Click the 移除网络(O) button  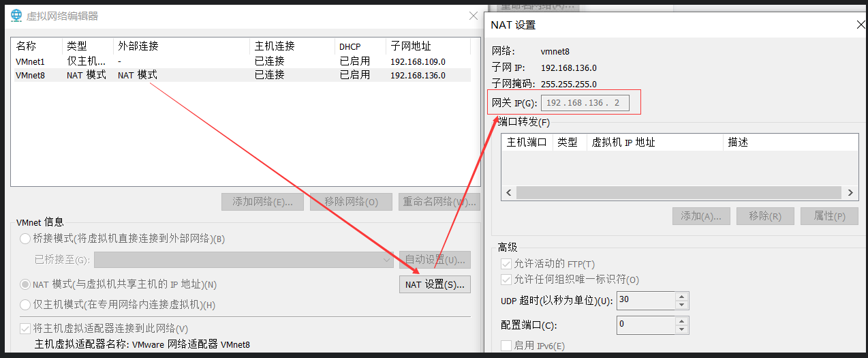point(351,202)
